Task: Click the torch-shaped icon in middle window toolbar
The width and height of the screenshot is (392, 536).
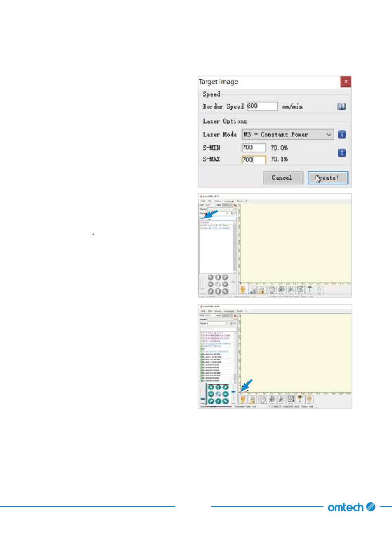Action: [310, 289]
